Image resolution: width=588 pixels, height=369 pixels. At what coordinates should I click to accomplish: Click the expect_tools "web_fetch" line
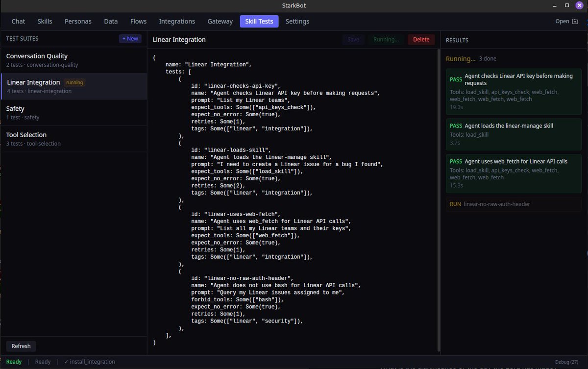click(x=245, y=235)
